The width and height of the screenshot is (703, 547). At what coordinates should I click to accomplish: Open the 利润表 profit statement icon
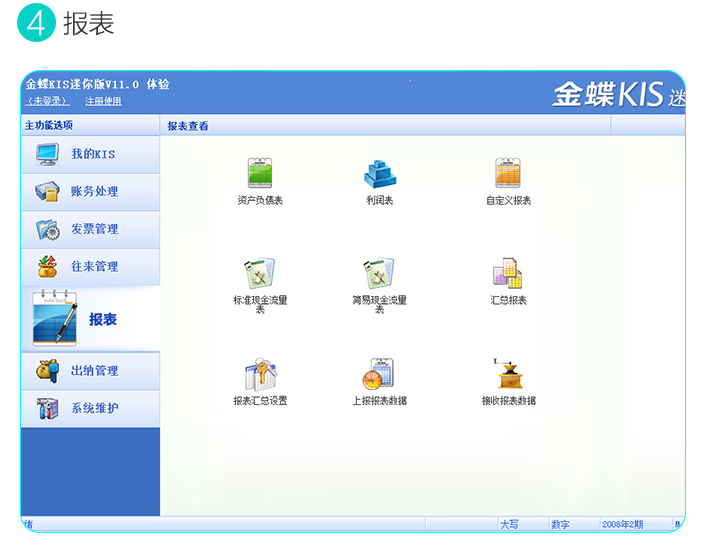(x=380, y=175)
